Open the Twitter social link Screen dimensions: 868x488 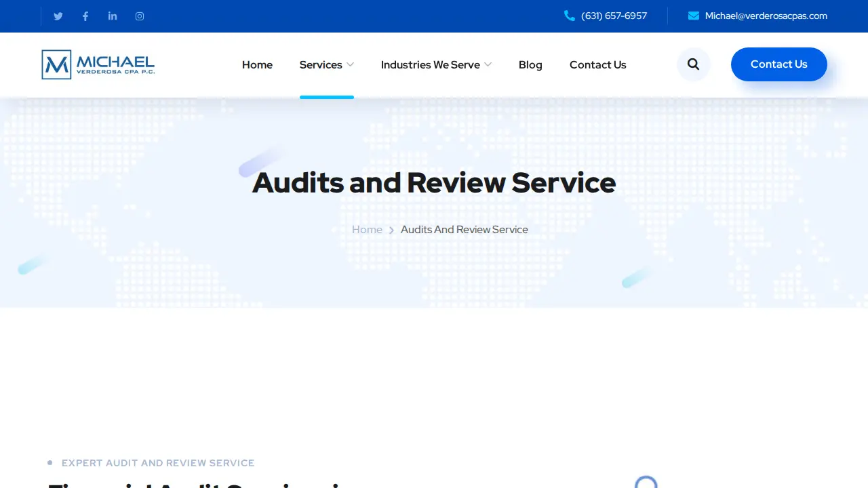tap(58, 16)
